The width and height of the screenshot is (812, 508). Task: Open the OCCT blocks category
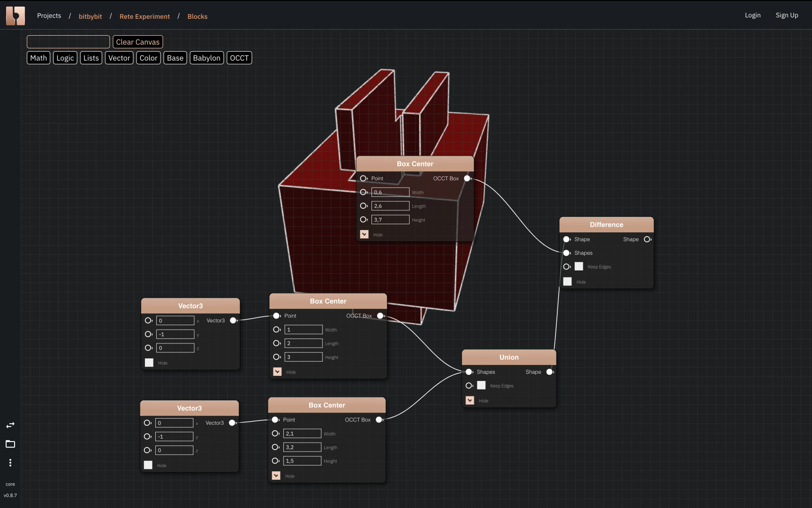pyautogui.click(x=239, y=58)
